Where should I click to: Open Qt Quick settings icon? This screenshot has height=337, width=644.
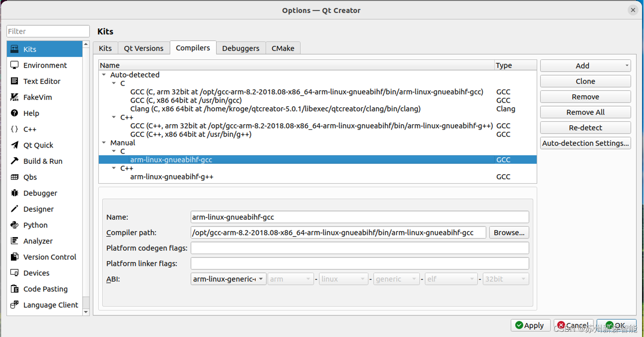pos(14,145)
